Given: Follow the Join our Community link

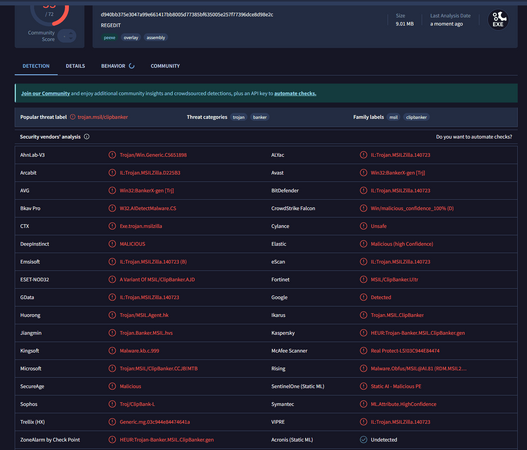Looking at the screenshot, I should click(x=45, y=93).
